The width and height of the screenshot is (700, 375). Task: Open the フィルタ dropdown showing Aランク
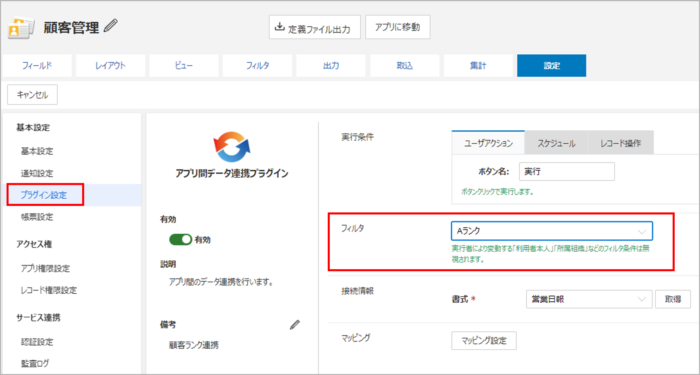552,231
